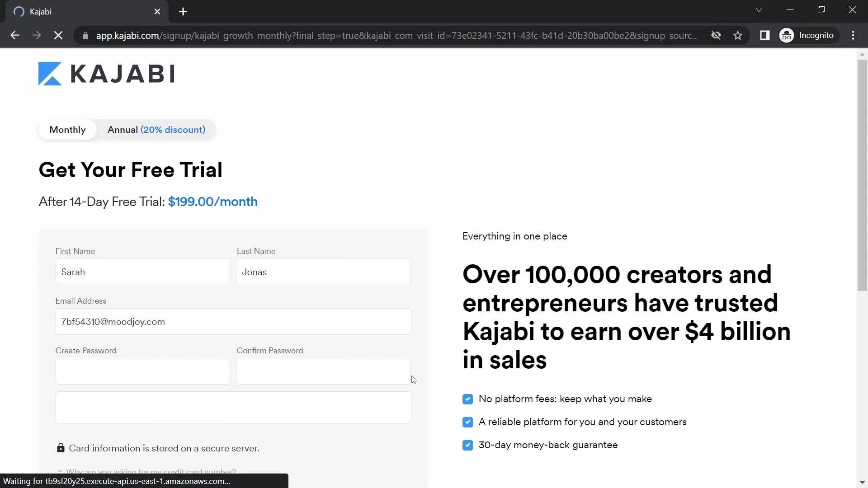Stop loading the page
Screen dimensions: 868x488
(x=58, y=35)
